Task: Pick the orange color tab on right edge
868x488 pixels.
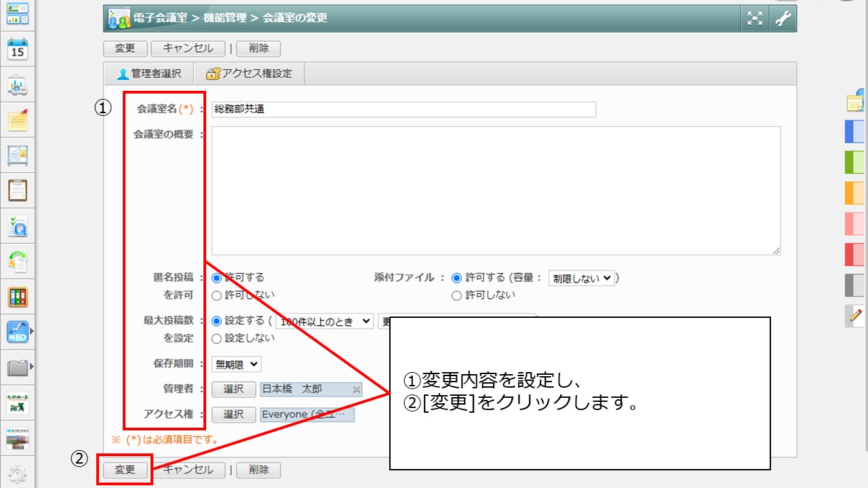Action: tap(854, 192)
